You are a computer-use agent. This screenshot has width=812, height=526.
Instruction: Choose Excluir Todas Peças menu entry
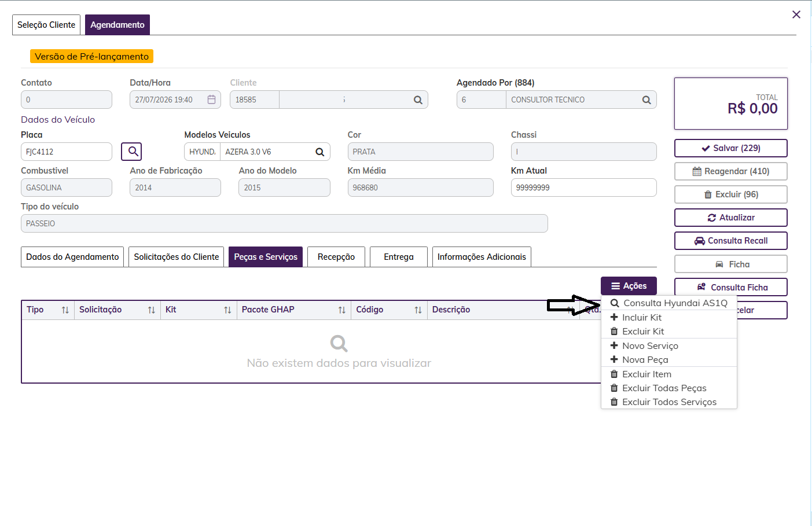pos(669,388)
